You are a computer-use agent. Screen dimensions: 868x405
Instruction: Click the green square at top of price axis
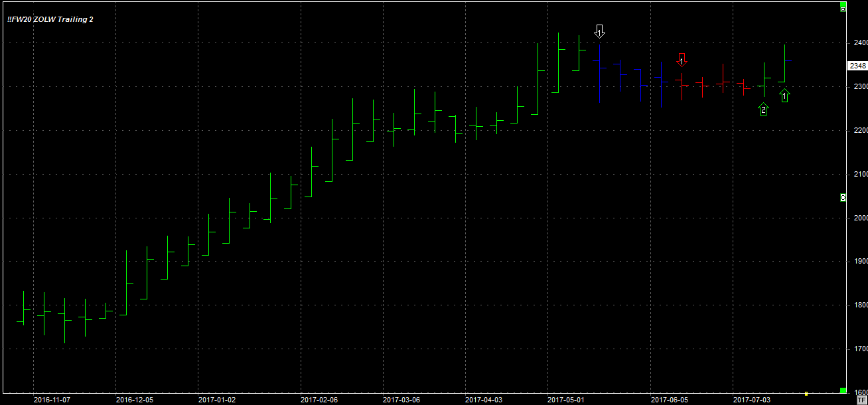tap(843, 9)
